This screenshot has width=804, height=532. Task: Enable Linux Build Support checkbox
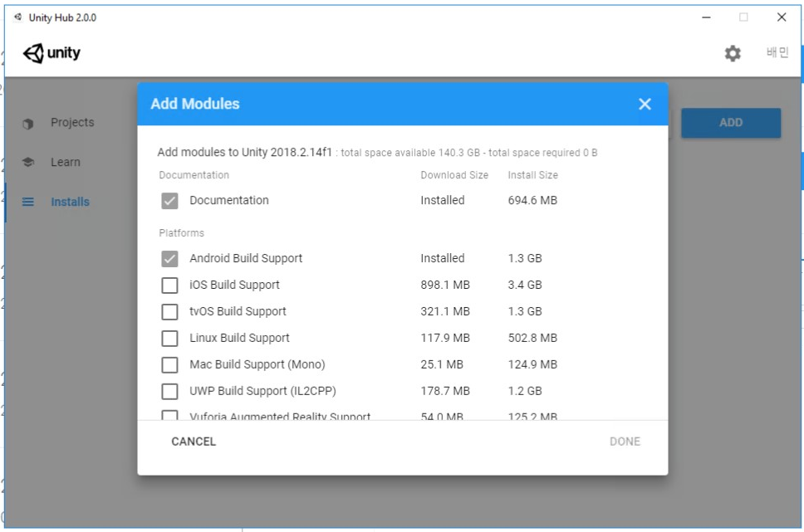coord(169,339)
